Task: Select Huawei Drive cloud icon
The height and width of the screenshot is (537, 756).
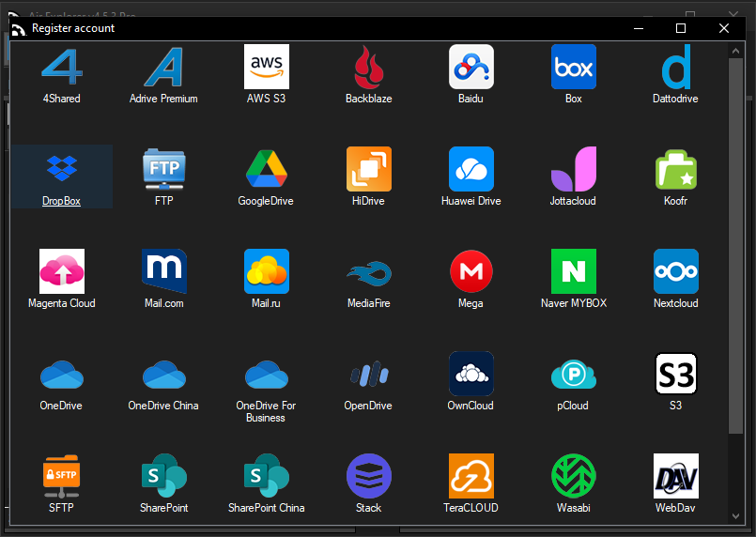Action: 471,169
